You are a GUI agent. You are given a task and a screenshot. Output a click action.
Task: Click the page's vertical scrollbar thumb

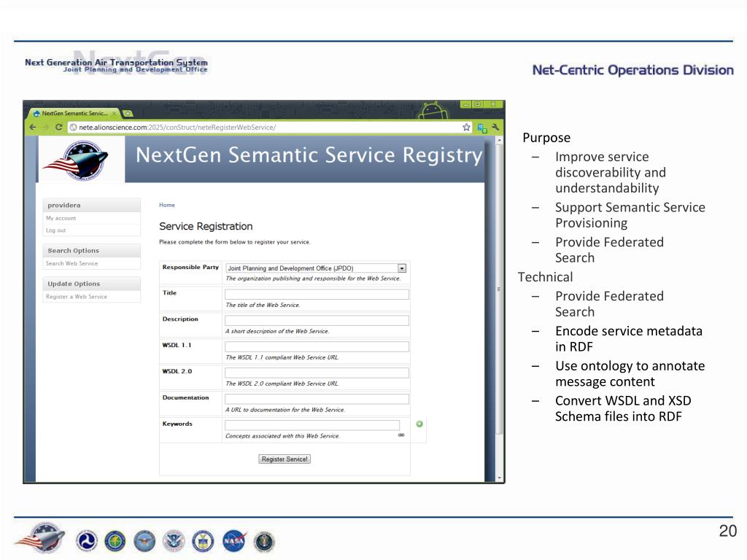[499, 289]
